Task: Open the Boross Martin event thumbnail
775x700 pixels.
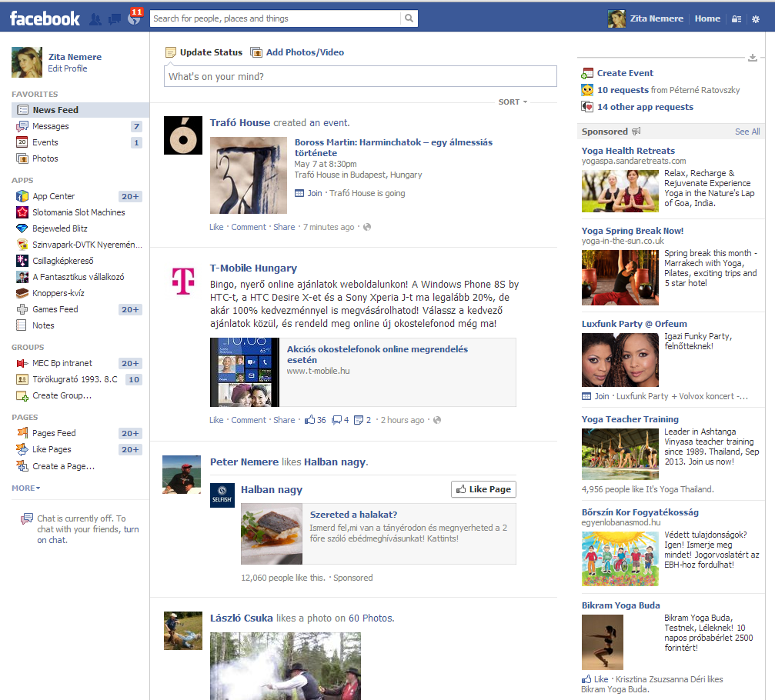Action: click(248, 175)
